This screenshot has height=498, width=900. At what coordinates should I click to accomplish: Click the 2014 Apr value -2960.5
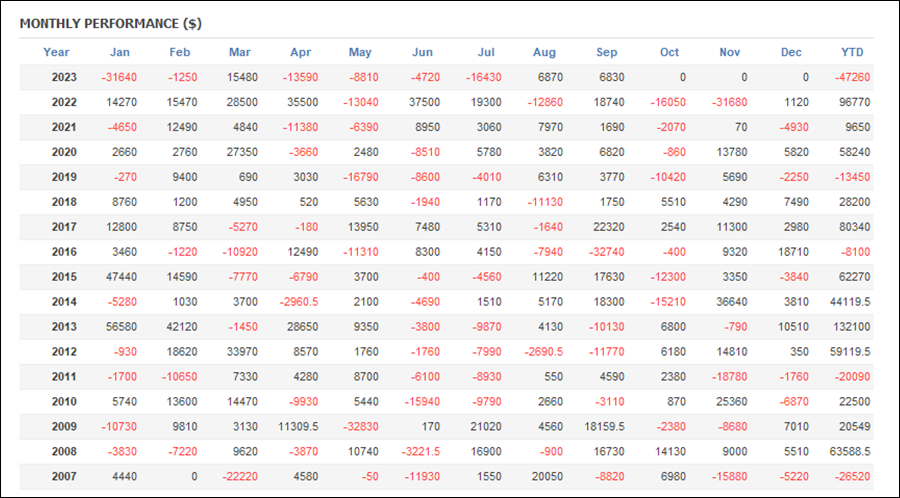(297, 302)
